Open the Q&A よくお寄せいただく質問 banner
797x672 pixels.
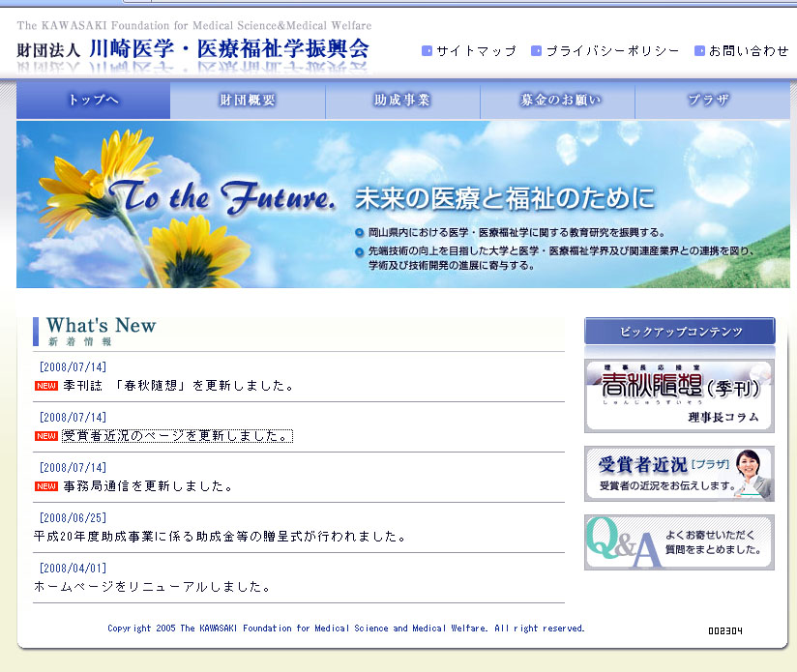click(679, 542)
